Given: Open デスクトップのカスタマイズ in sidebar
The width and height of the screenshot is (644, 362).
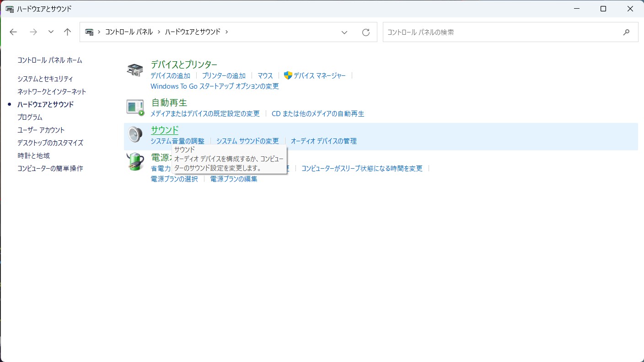Looking at the screenshot, I should [50, 143].
